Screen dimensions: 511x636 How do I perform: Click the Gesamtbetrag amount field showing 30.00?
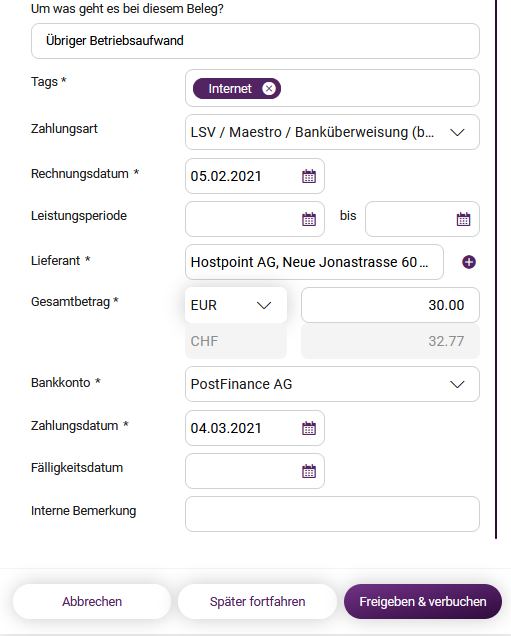point(390,305)
